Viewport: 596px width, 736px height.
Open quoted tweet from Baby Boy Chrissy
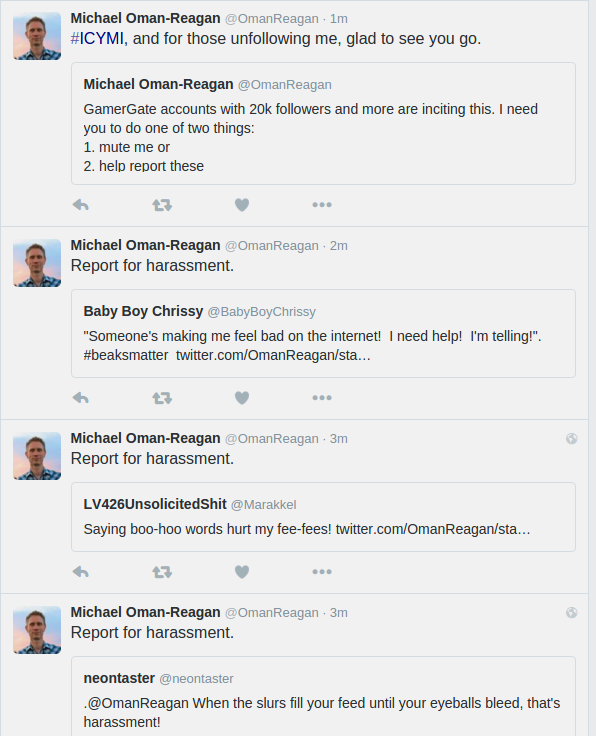(323, 333)
